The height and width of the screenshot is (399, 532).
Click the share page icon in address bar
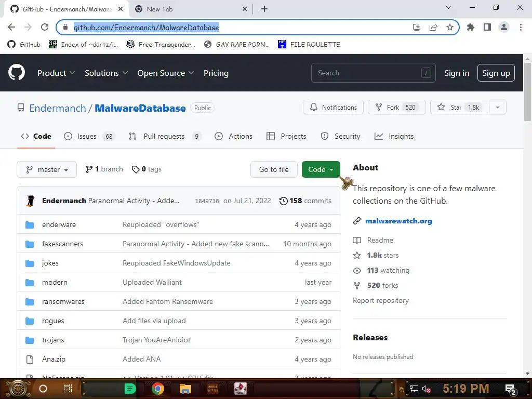pyautogui.click(x=433, y=27)
